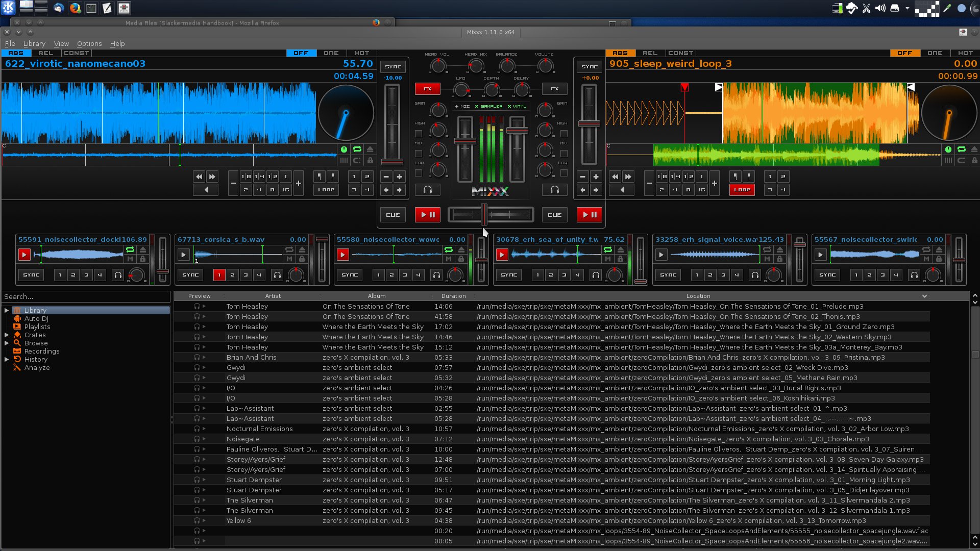Screen dimensions: 980x551
Task: Toggle the VINYL control section
Action: point(517,106)
